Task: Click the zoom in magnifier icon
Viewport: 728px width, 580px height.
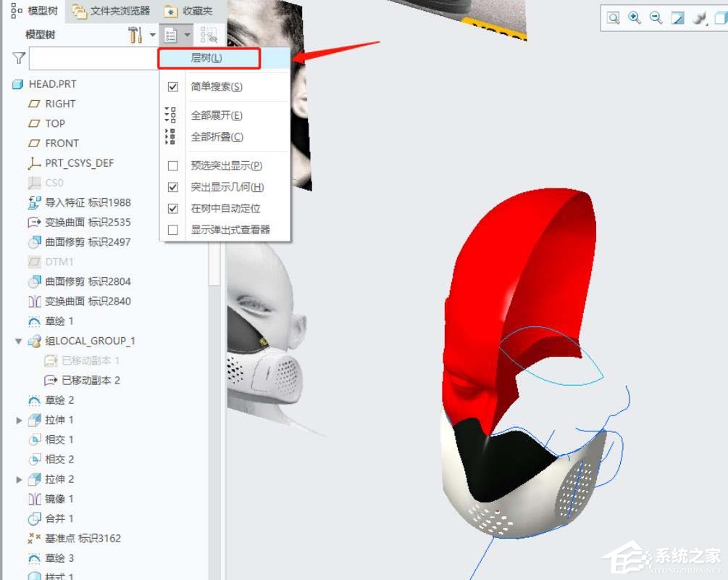Action: (x=635, y=17)
